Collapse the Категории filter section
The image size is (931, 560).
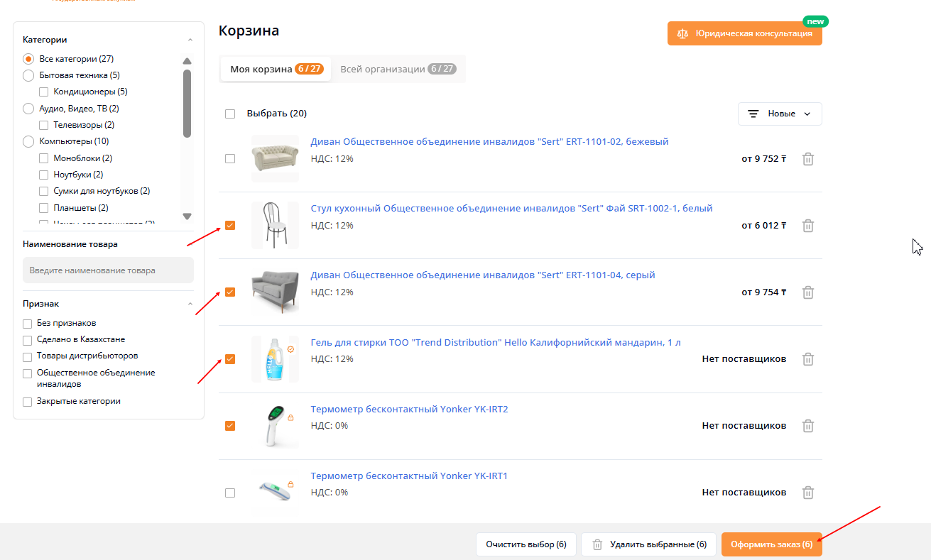(190, 40)
